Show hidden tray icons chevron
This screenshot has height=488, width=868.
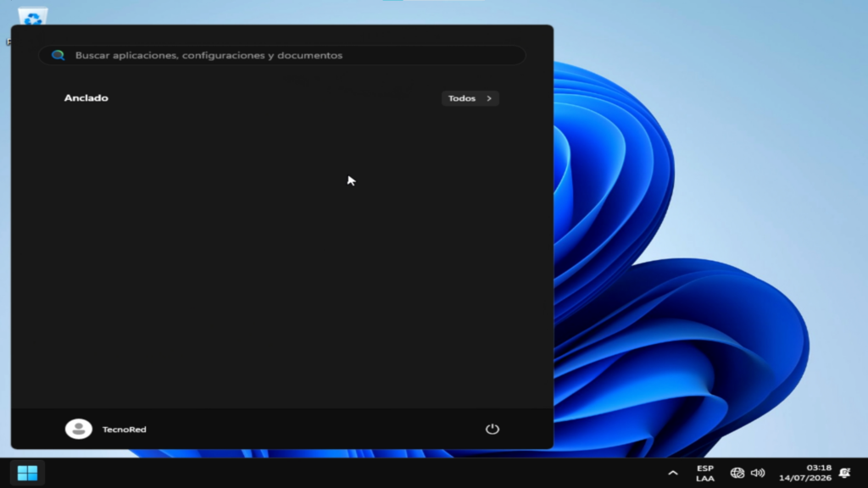point(672,473)
